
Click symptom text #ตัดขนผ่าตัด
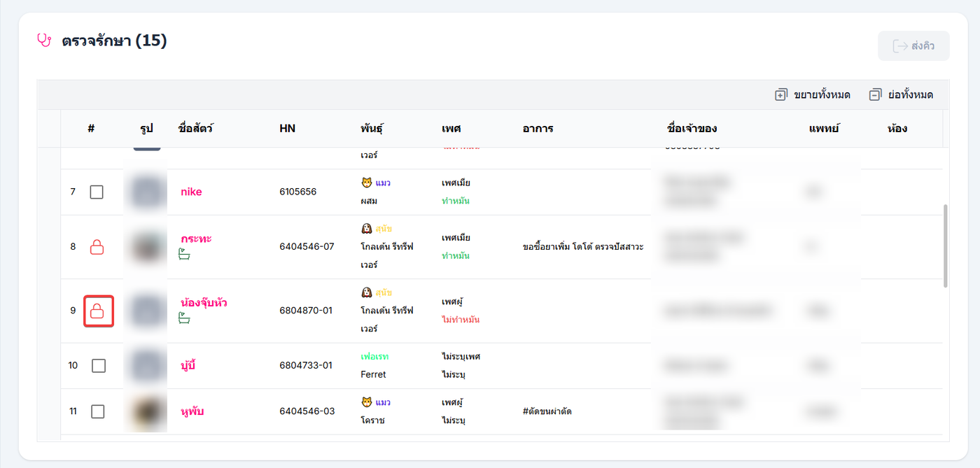547,411
